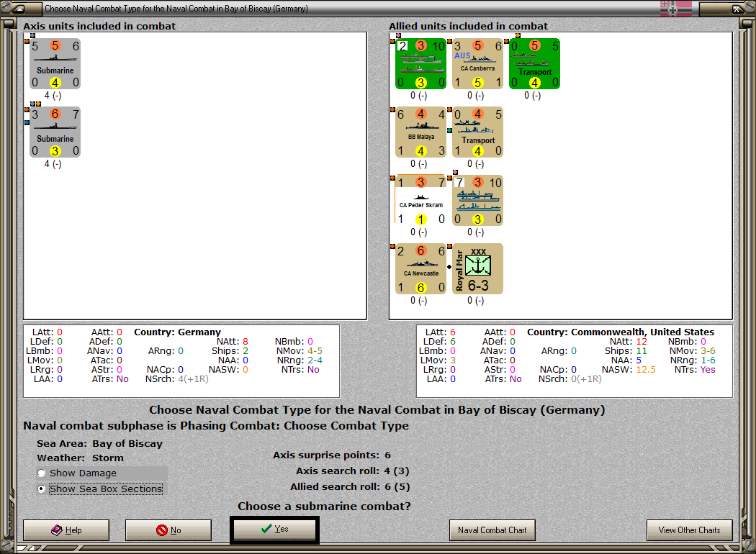Viewport: 756px width, 554px height.
Task: Select the Show Damage radio button
Action: click(42, 473)
